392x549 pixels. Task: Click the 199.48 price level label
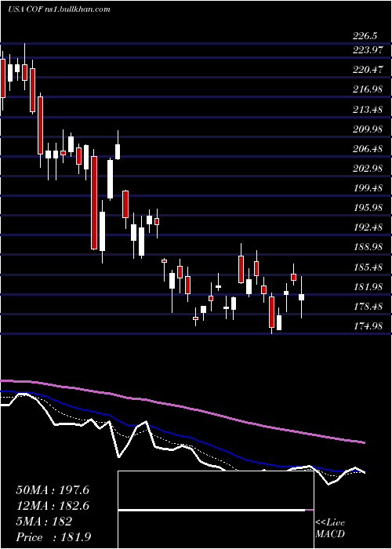368,188
